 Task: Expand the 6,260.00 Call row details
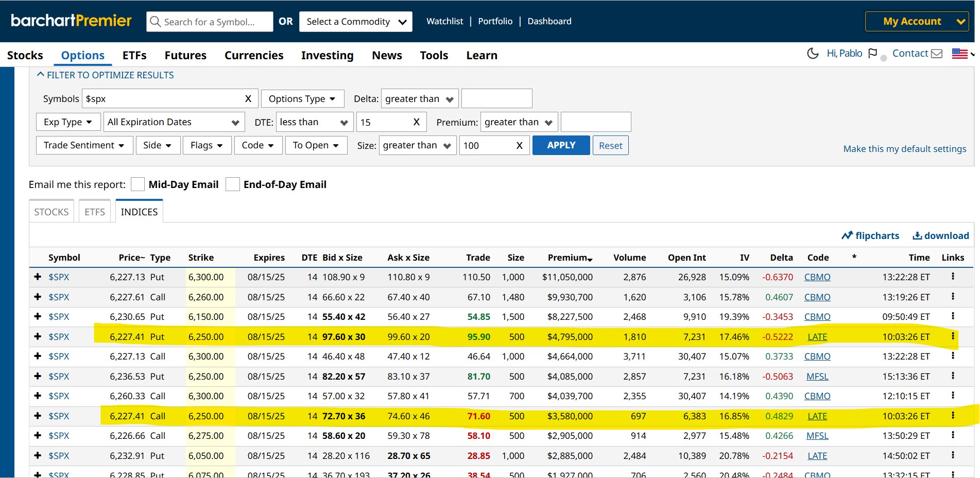(38, 297)
